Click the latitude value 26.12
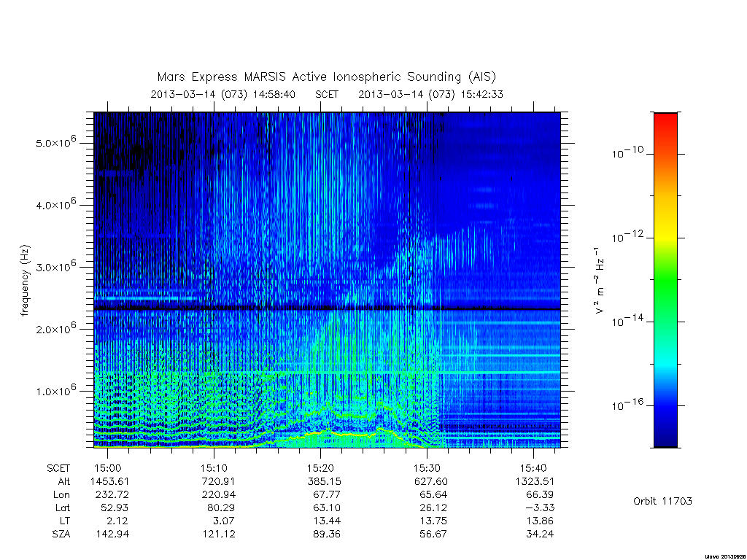This screenshot has width=747, height=560. (433, 507)
